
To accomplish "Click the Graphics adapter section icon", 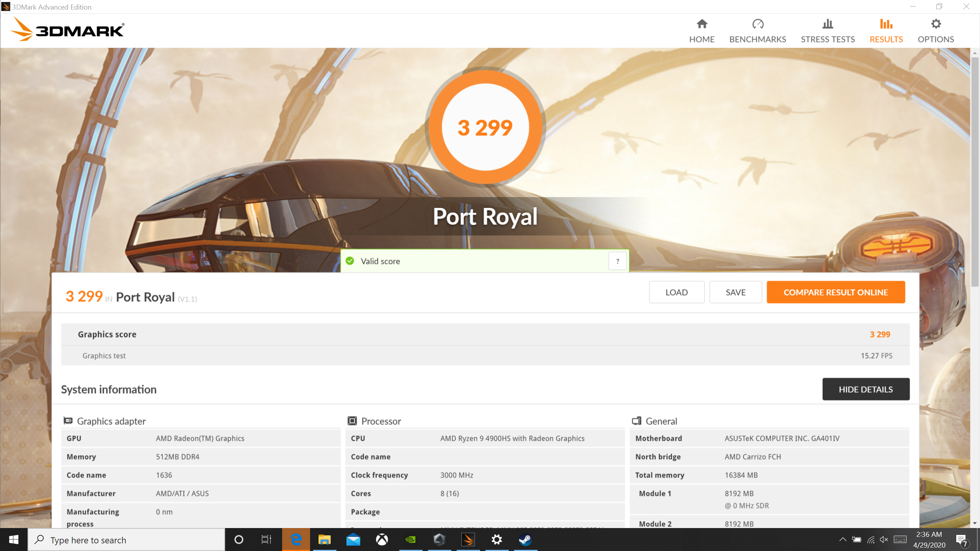I will click(x=68, y=421).
